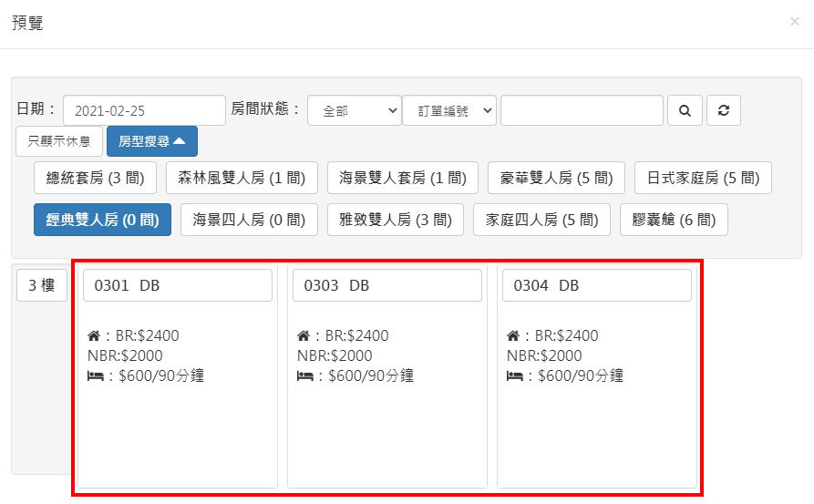Click the date field showing 2021-02-25

(x=144, y=110)
